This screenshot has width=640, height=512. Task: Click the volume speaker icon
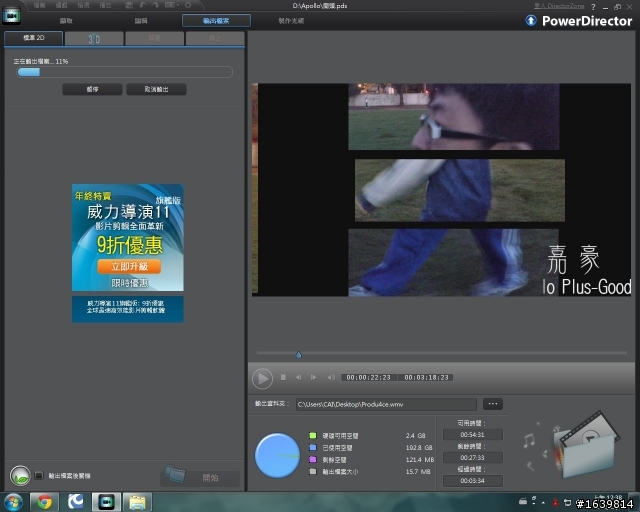tap(331, 377)
